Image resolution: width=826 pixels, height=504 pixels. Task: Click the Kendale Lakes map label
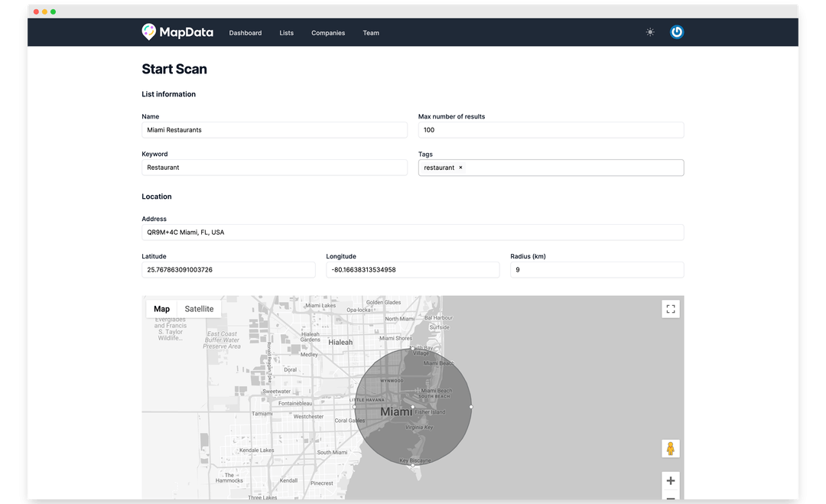[x=256, y=450]
